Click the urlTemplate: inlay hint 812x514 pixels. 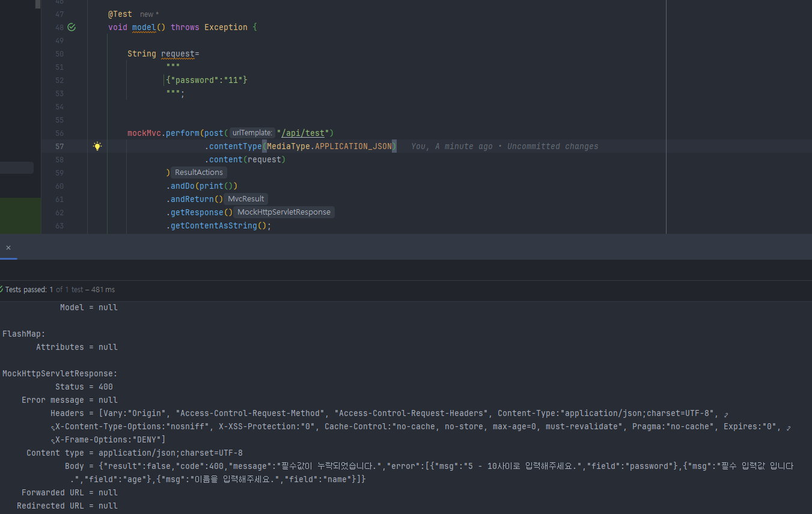[x=252, y=133]
